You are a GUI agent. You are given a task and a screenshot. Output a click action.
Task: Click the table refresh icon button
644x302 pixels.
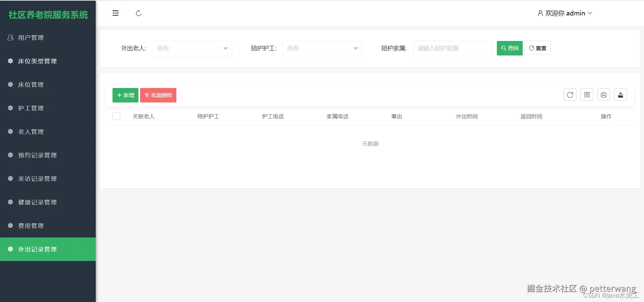(x=570, y=95)
